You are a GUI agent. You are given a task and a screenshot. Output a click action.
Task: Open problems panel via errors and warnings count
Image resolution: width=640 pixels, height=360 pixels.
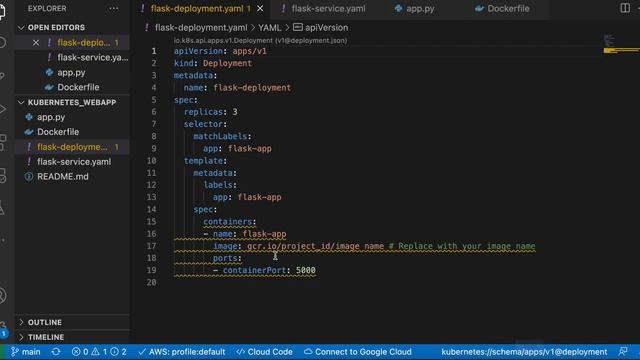pos(99,352)
